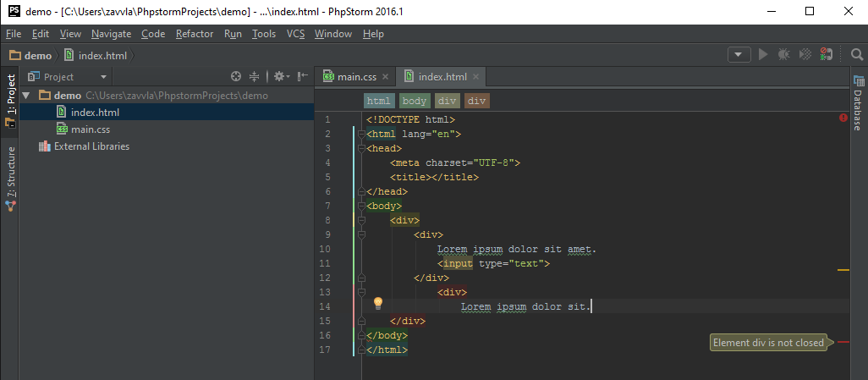Open the Refactor menu
The height and width of the screenshot is (380, 868).
[x=195, y=34]
